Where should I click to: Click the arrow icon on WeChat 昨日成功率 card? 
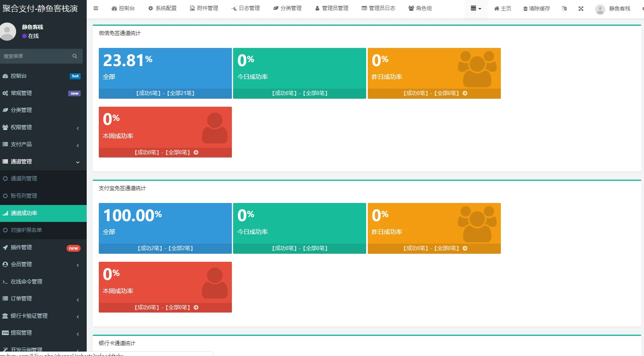pos(465,93)
